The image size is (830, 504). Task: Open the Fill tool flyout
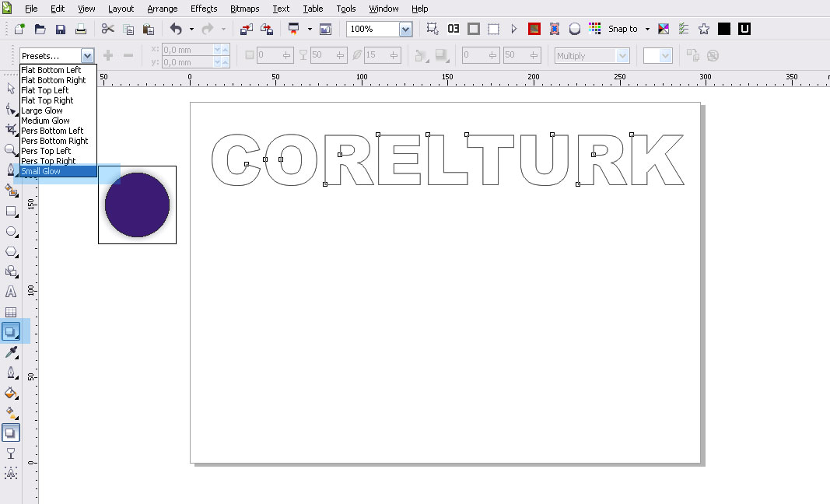click(11, 393)
